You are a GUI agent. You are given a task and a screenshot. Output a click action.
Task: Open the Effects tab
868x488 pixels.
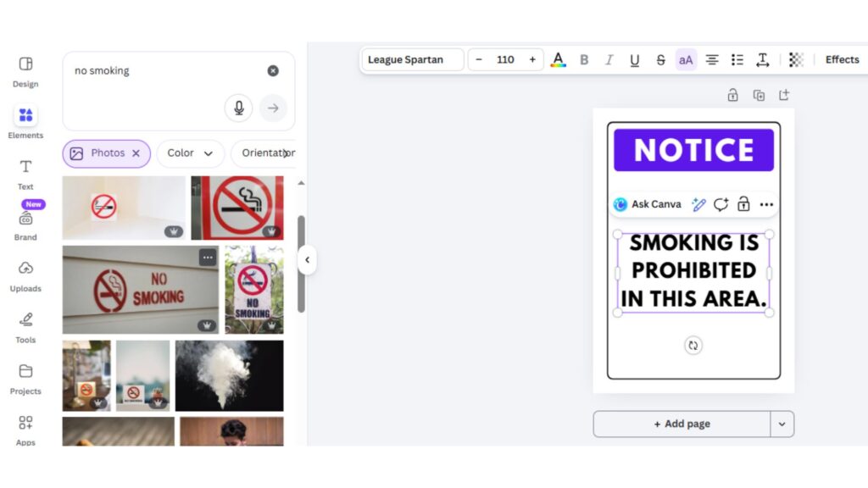point(842,59)
